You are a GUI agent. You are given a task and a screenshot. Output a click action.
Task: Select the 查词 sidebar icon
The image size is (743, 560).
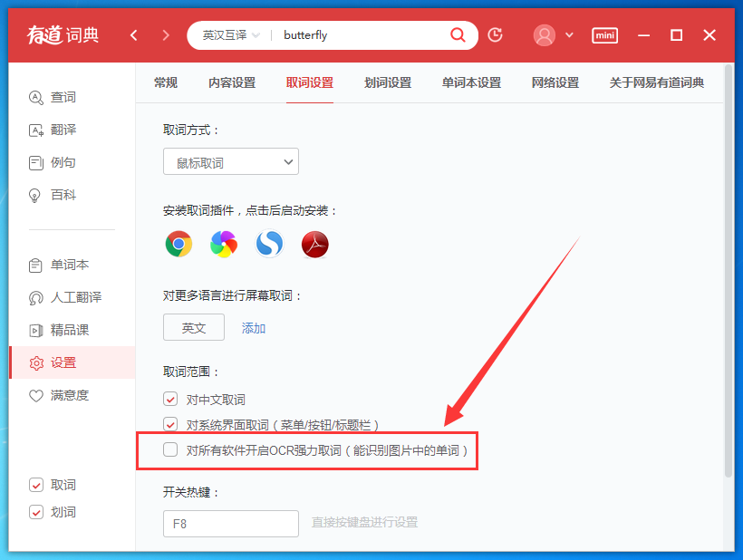[x=54, y=97]
